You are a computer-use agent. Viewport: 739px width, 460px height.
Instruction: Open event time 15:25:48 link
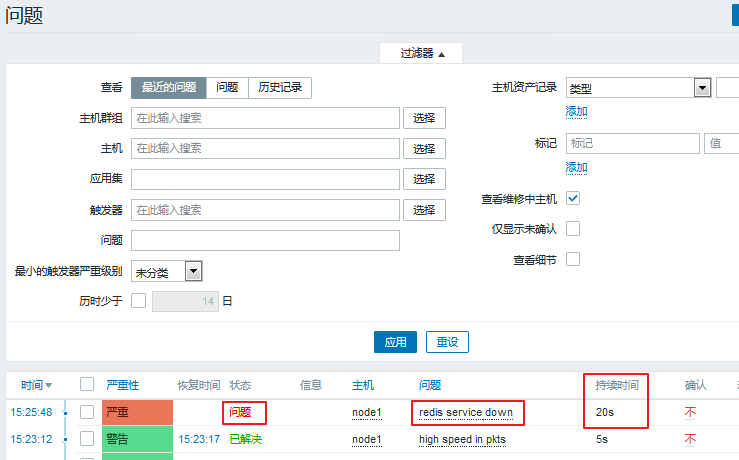point(31,412)
